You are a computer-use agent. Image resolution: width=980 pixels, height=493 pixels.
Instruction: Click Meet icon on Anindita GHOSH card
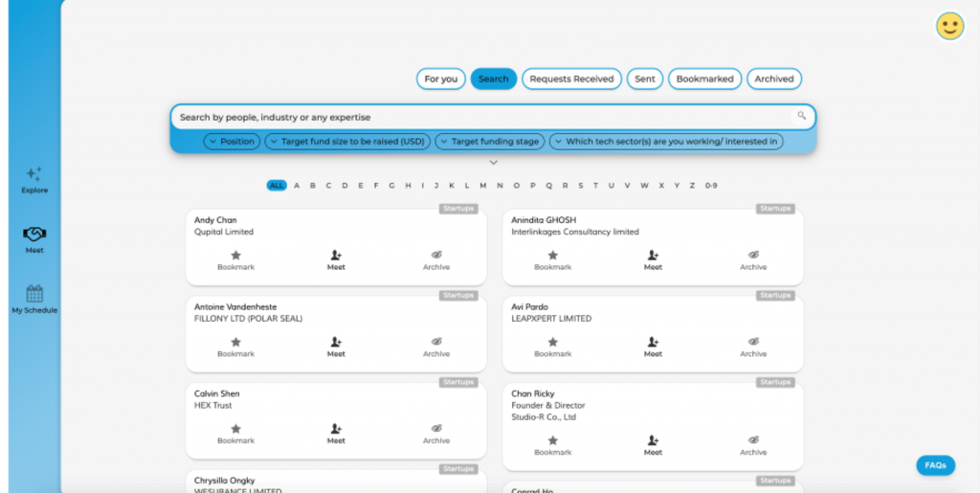coord(653,256)
